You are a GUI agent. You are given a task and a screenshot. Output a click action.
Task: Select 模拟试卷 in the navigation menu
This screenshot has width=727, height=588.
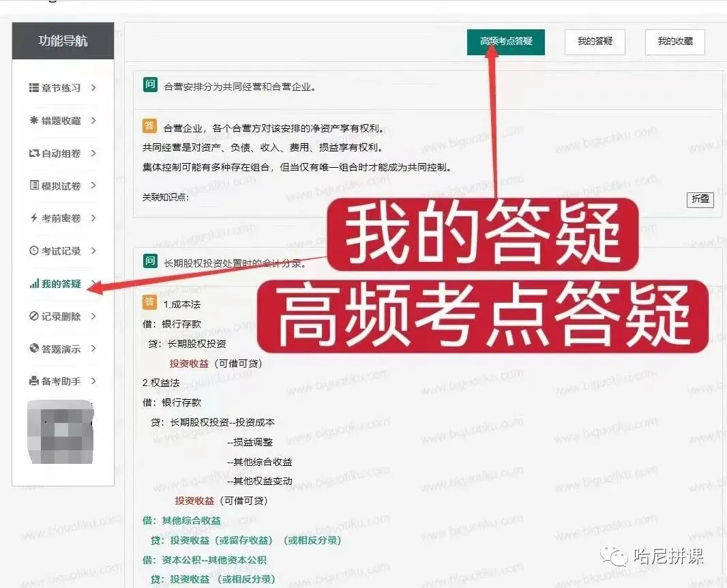(x=61, y=186)
